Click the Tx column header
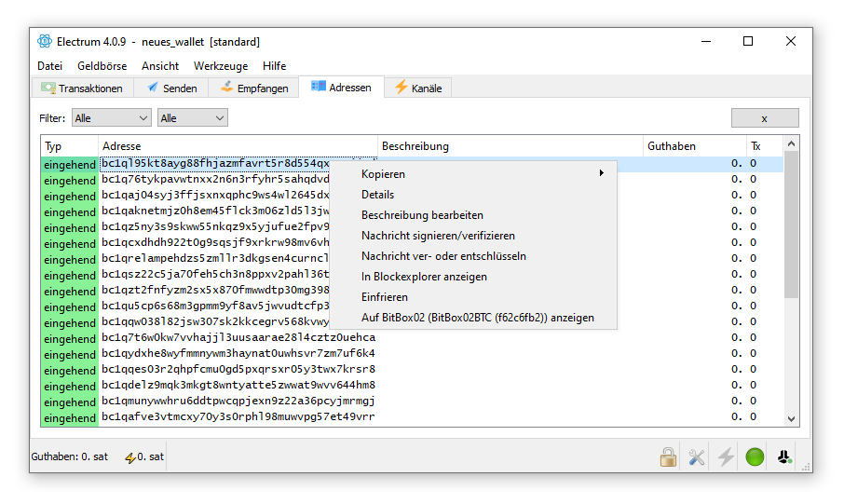 [764, 146]
